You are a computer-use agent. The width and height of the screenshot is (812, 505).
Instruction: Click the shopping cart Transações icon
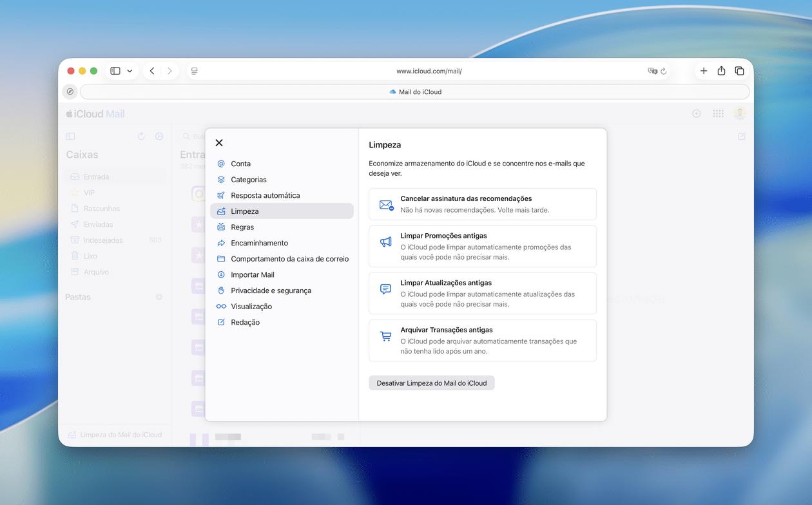[385, 336]
